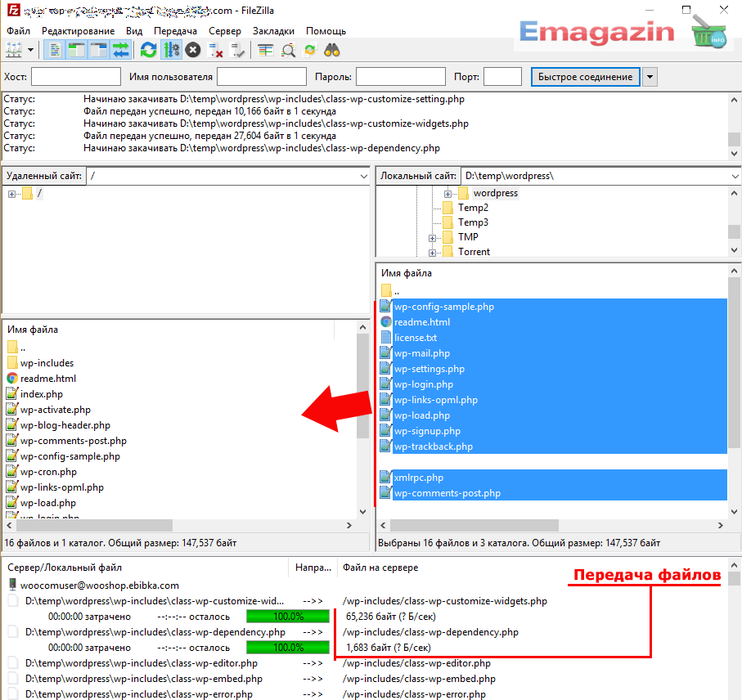Click progress bar for class-wp-dependency.php transfer
This screenshot has height=700, width=742.
(288, 648)
